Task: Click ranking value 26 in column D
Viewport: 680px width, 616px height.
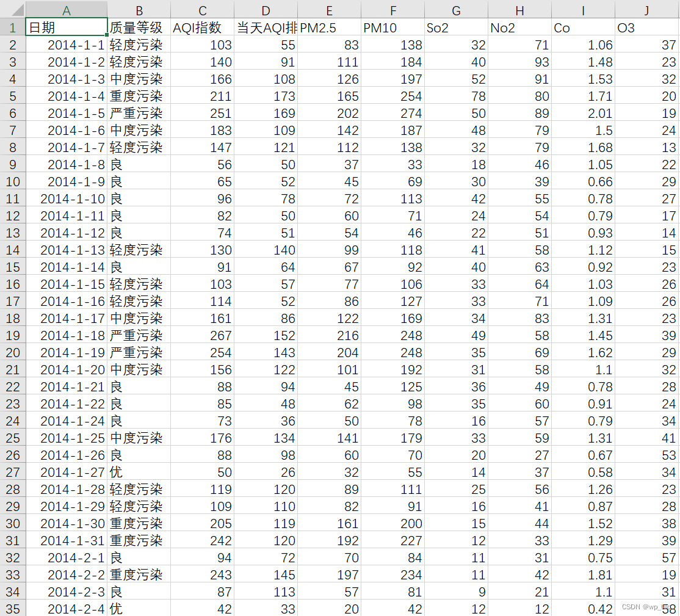Action: (266, 472)
